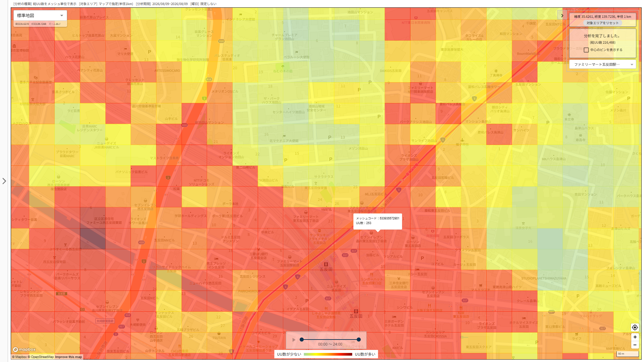Image resolution: width=644 pixels, height=362 pixels.
Task: Click the [分析の種類] 総UU数 header text
Action: click(44, 4)
